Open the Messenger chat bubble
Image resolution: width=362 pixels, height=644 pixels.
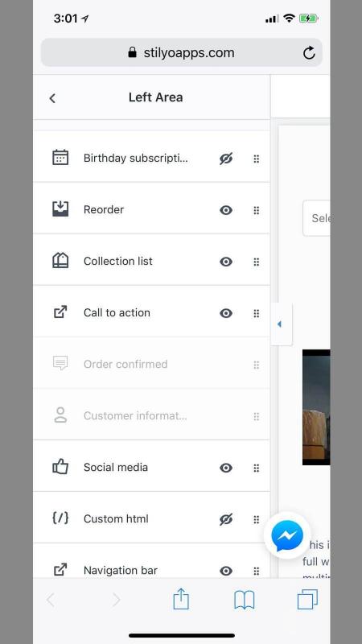[x=287, y=535]
